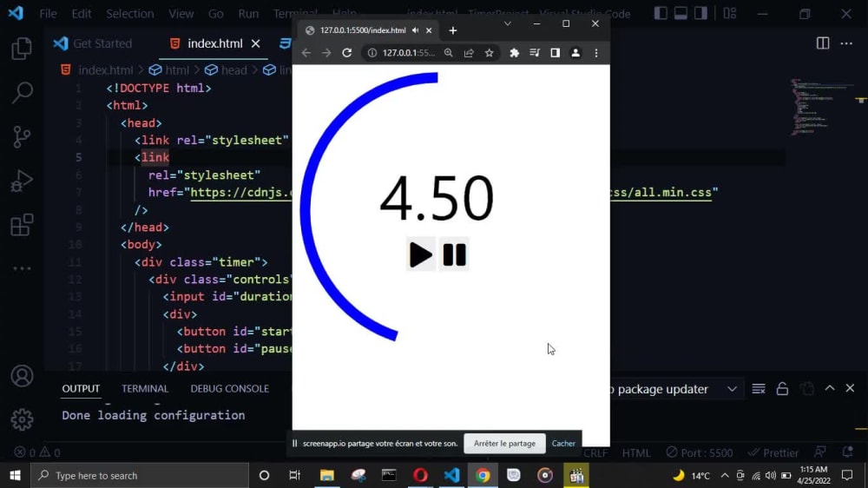Screen dimensions: 868x488
Task: Open editor More Actions menu
Action: (846, 43)
